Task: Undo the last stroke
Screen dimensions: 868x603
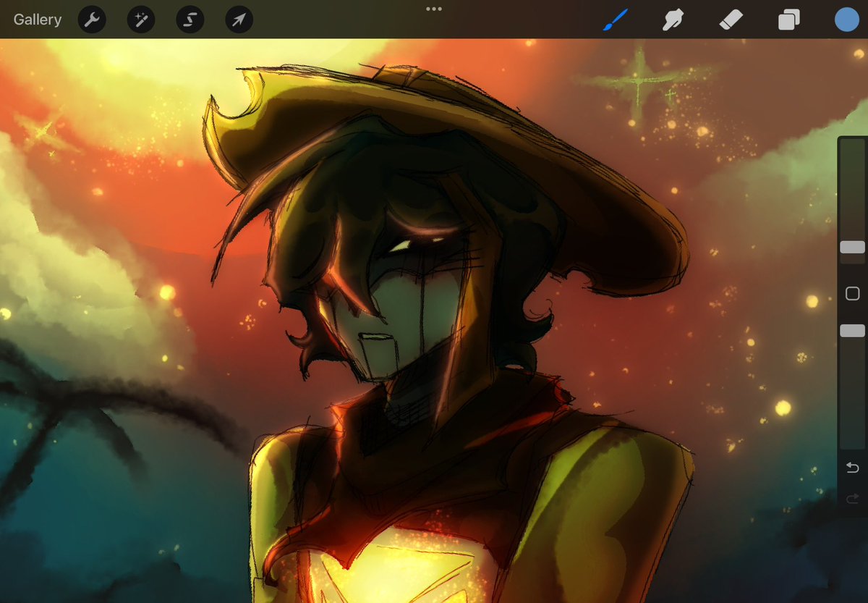Action: [852, 468]
